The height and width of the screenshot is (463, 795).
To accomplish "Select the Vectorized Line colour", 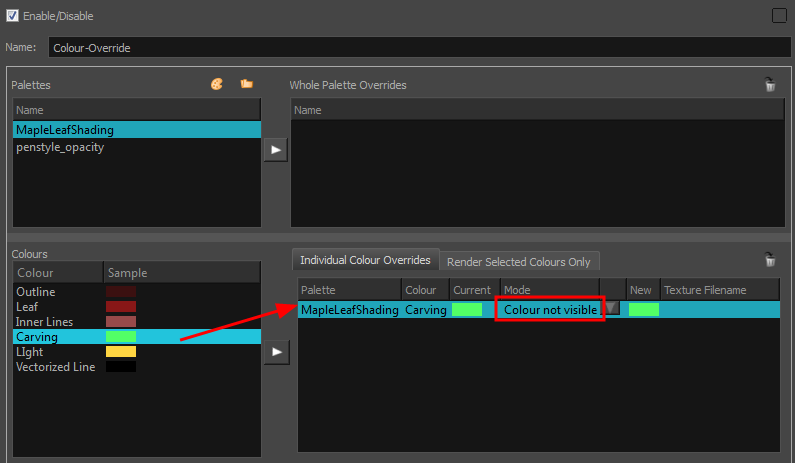I will tap(56, 367).
